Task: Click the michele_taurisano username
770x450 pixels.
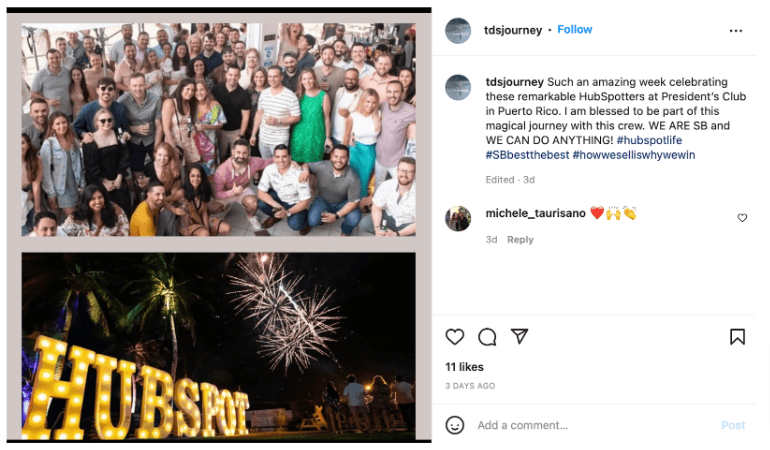Action: click(533, 213)
